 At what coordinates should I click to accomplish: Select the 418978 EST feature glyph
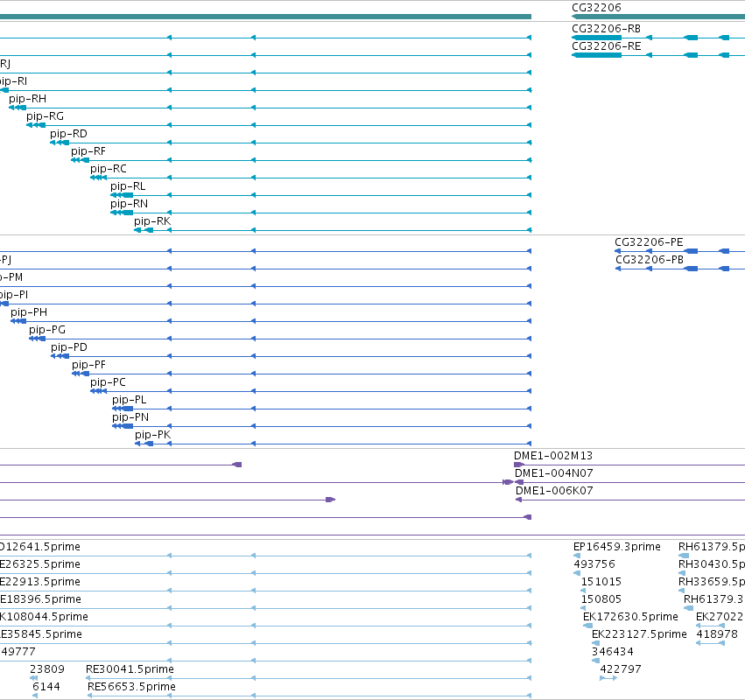pos(710,643)
